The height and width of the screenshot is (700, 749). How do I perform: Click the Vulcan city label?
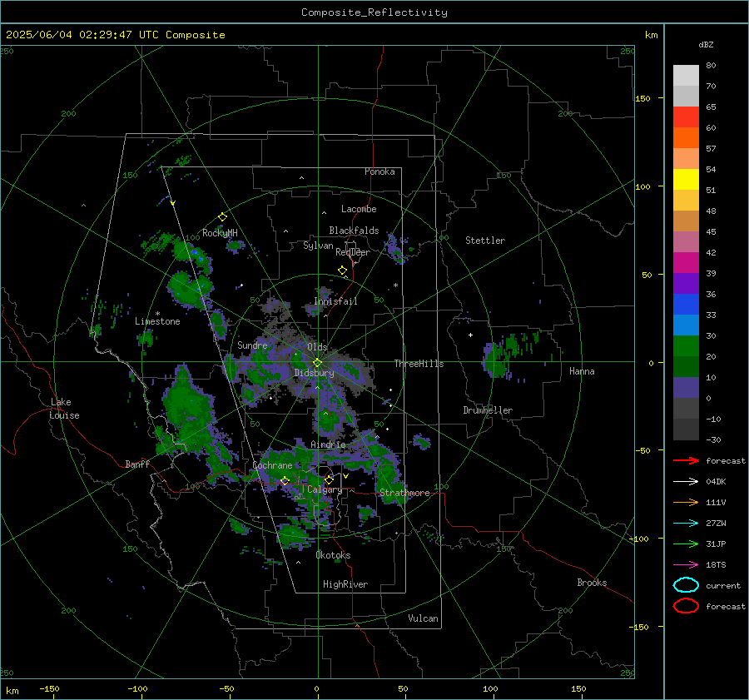pyautogui.click(x=424, y=618)
